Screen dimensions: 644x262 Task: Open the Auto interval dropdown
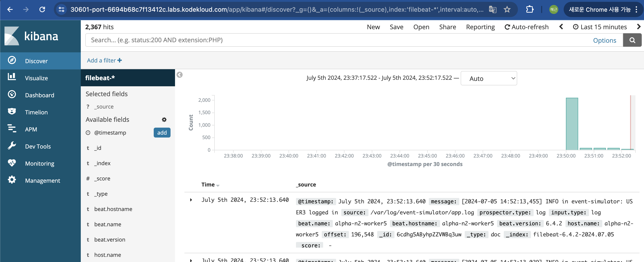point(488,79)
